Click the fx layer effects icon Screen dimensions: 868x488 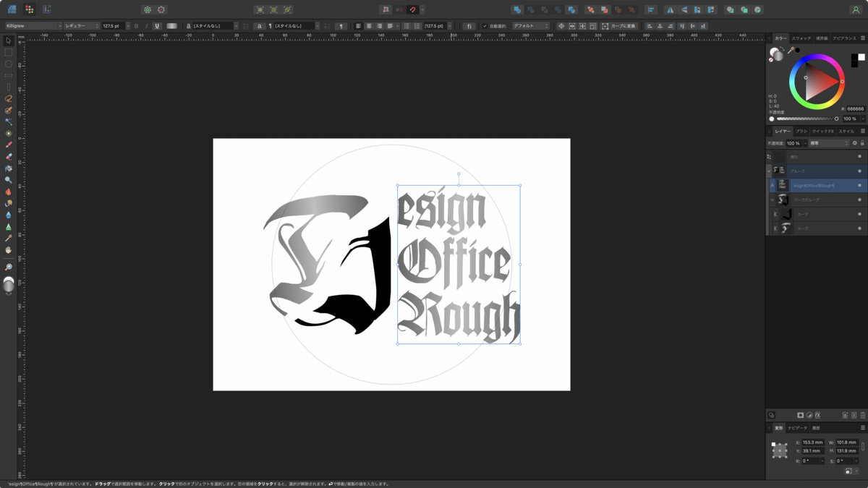(817, 416)
